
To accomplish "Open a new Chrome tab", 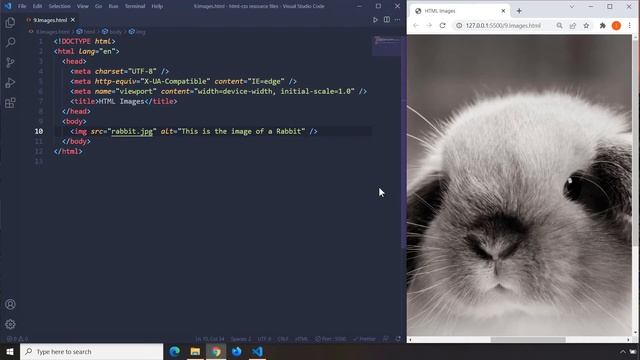I will coord(519,11).
